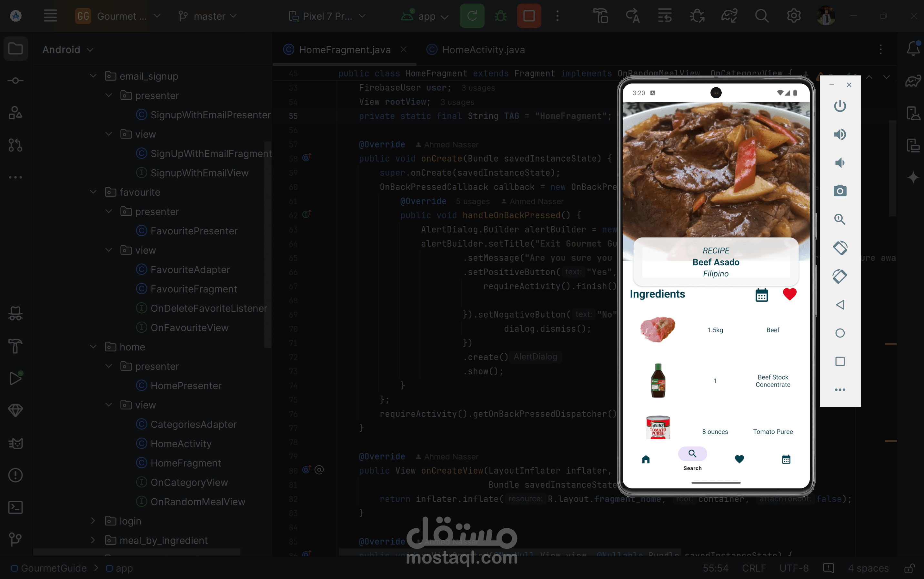Click the emulator back triangle button
Image resolution: width=924 pixels, height=579 pixels.
click(839, 305)
